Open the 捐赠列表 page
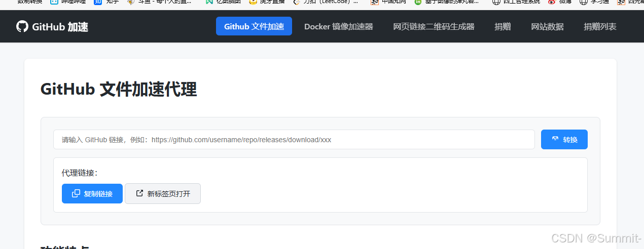The width and height of the screenshot is (644, 249). click(x=600, y=26)
